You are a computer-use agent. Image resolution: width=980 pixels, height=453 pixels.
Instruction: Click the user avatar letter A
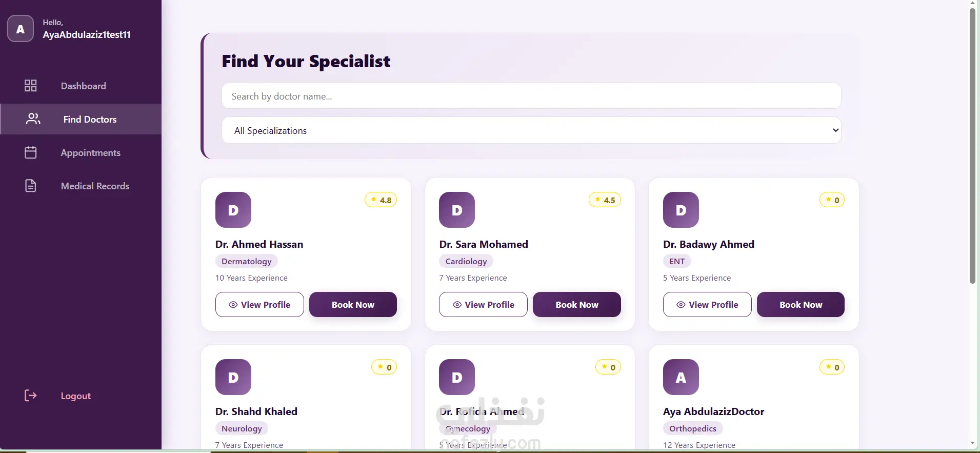(x=21, y=29)
